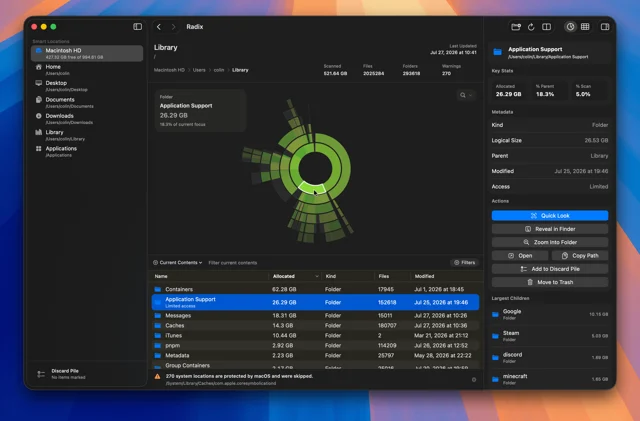Open Desktop location in sidebar

click(87, 86)
